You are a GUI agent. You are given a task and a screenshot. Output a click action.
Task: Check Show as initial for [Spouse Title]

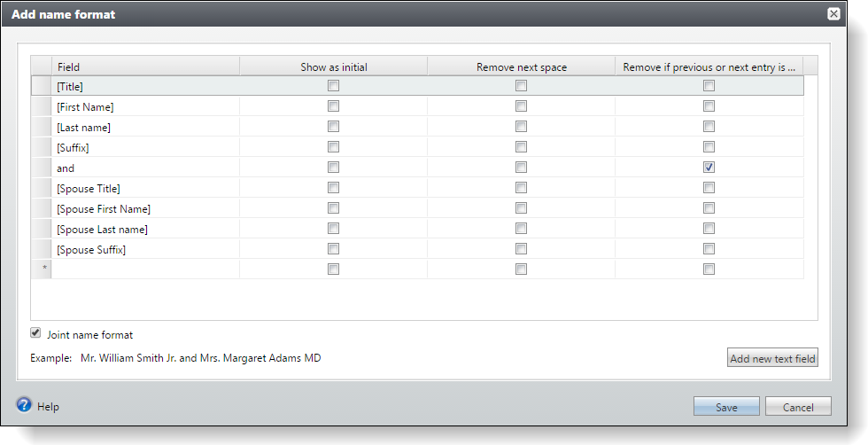point(333,188)
